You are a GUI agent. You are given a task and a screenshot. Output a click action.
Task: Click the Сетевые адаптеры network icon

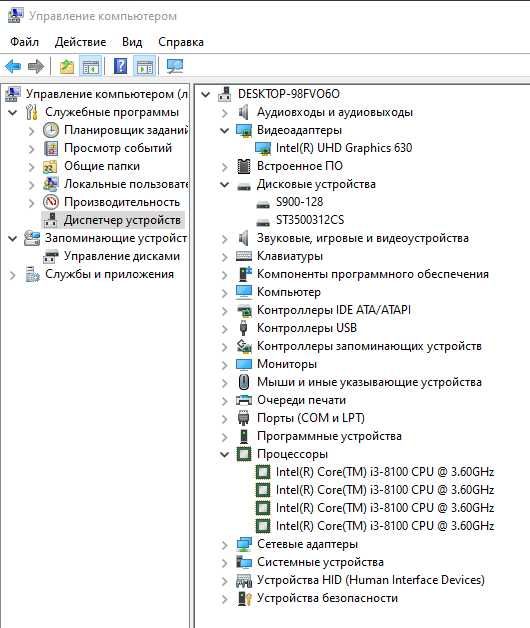click(x=244, y=544)
